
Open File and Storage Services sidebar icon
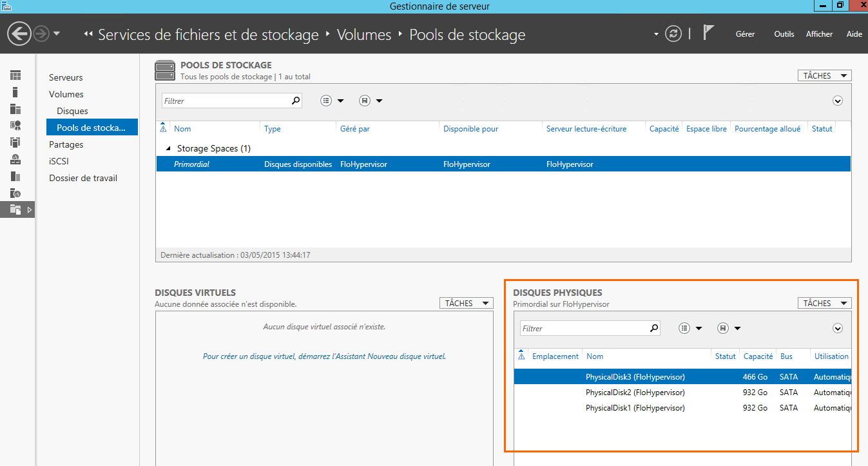15,209
